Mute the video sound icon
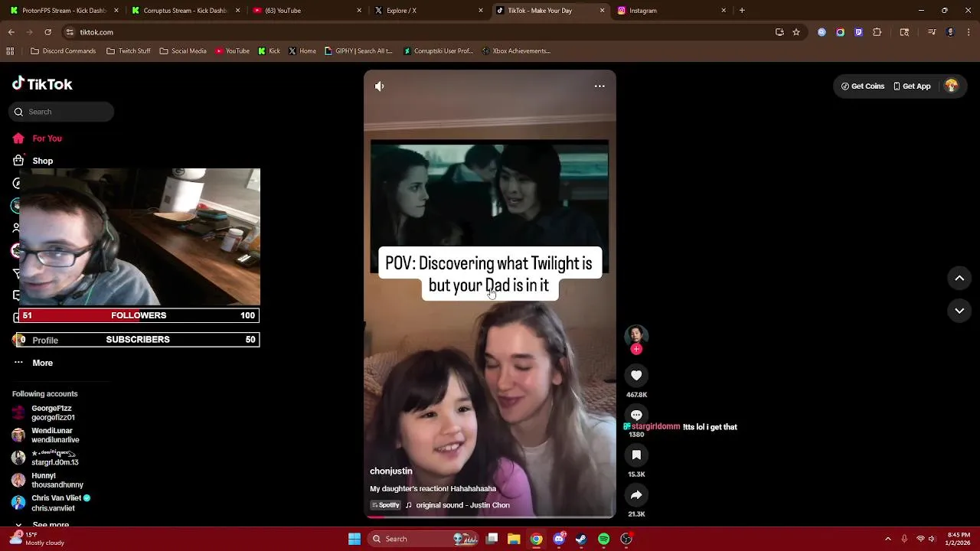Viewport: 980px width, 551px height. 379,86
